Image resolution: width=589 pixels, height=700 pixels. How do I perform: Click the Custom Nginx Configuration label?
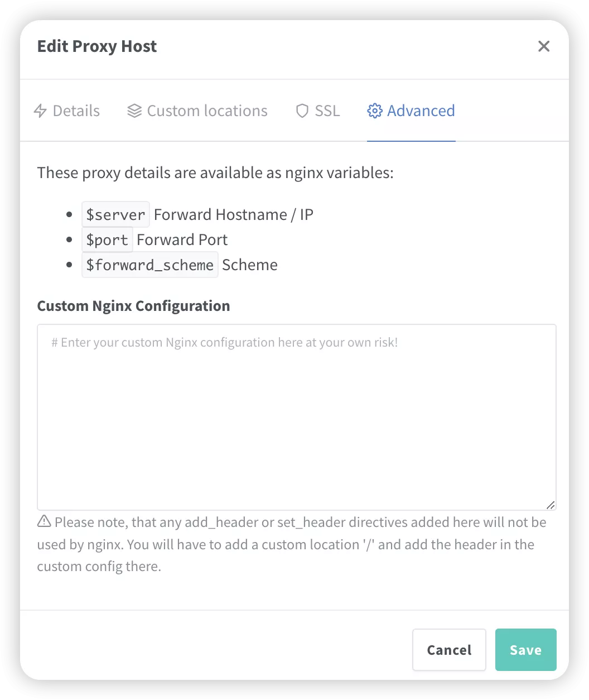(x=133, y=306)
